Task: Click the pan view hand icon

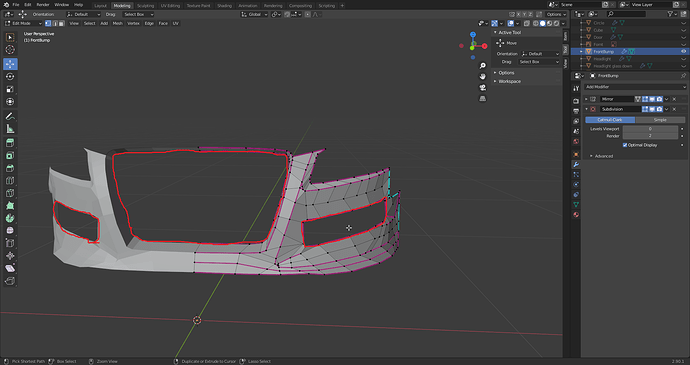Action: click(x=483, y=76)
